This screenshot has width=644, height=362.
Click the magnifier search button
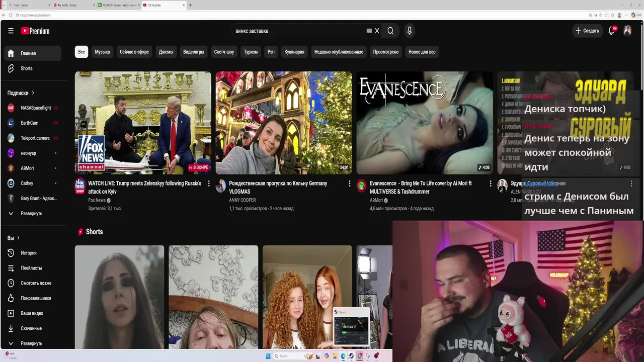tap(390, 31)
